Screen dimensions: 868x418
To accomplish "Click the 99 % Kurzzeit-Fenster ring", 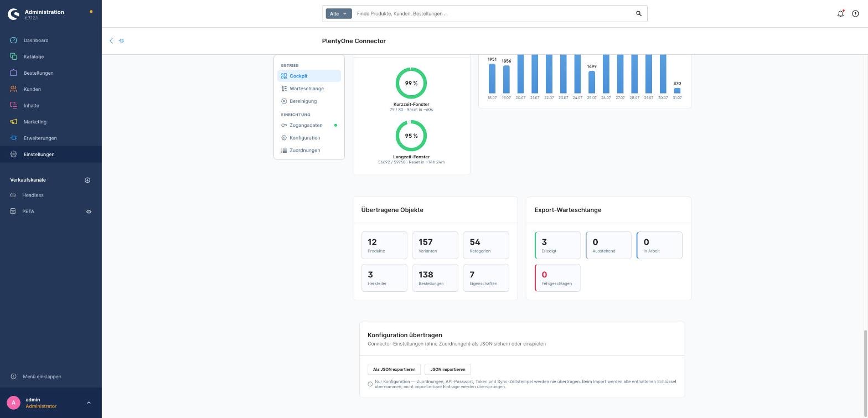I will [411, 83].
